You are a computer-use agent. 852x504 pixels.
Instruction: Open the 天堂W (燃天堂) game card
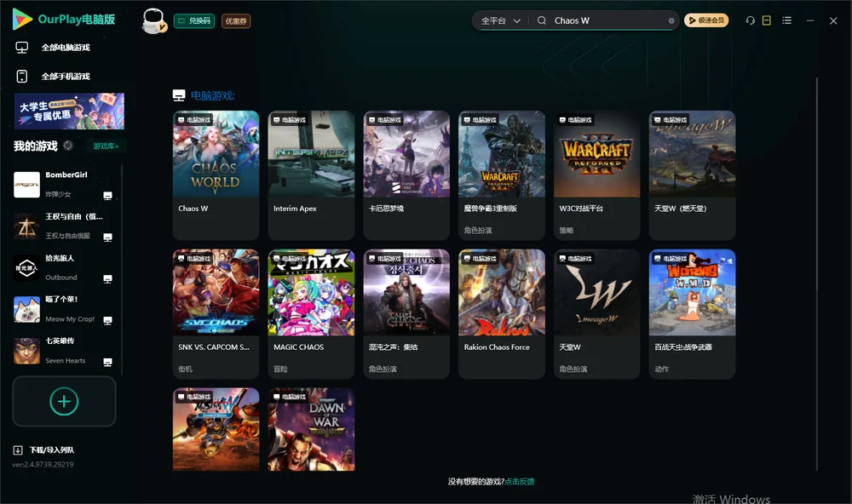point(692,175)
